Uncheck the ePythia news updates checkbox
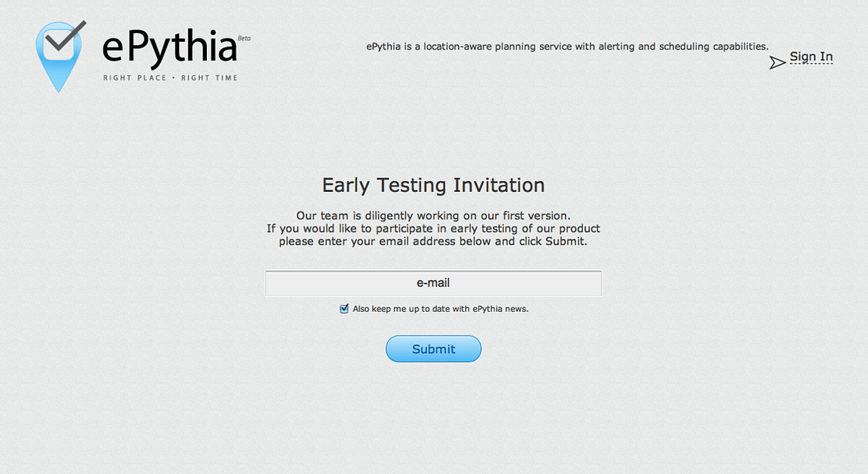The height and width of the screenshot is (474, 868). pos(344,308)
